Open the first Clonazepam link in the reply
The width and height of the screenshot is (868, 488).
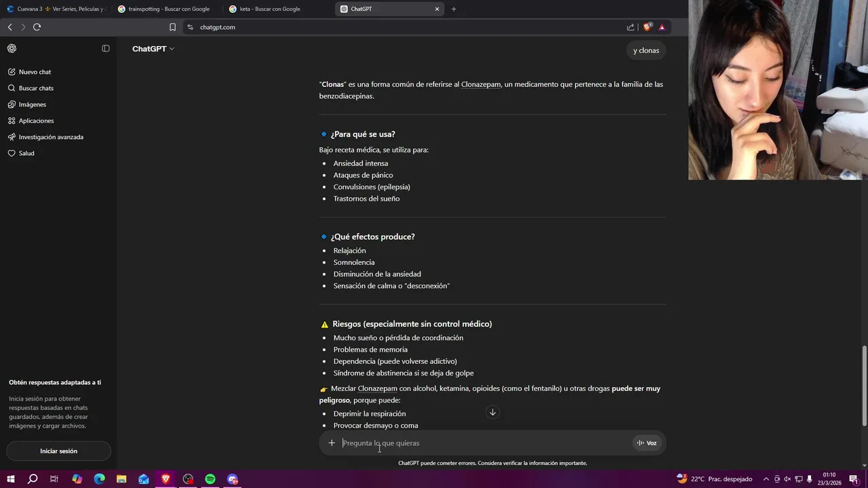pyautogui.click(x=481, y=84)
